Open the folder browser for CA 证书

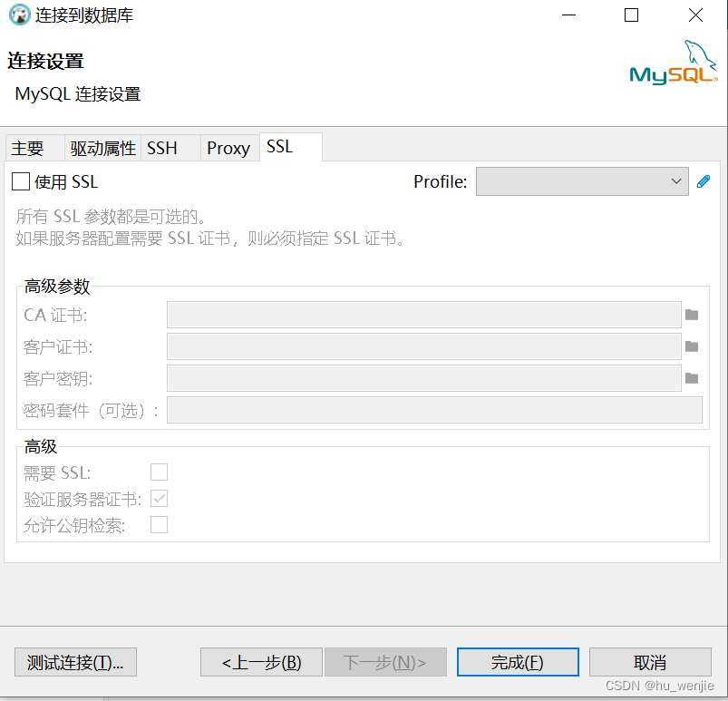(692, 314)
